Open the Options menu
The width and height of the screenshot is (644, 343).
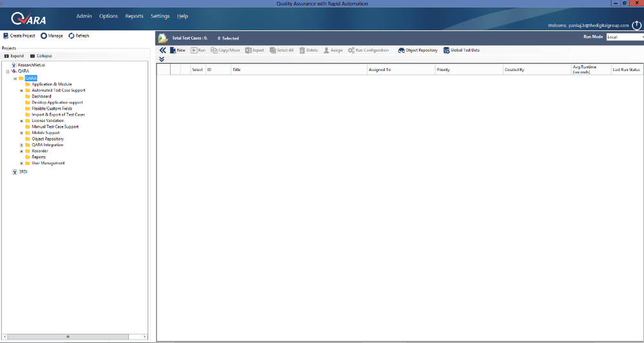tap(108, 16)
